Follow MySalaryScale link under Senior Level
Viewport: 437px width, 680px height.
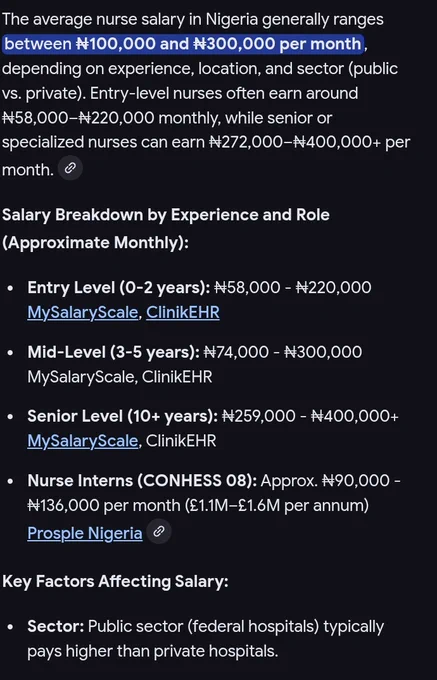(83, 441)
